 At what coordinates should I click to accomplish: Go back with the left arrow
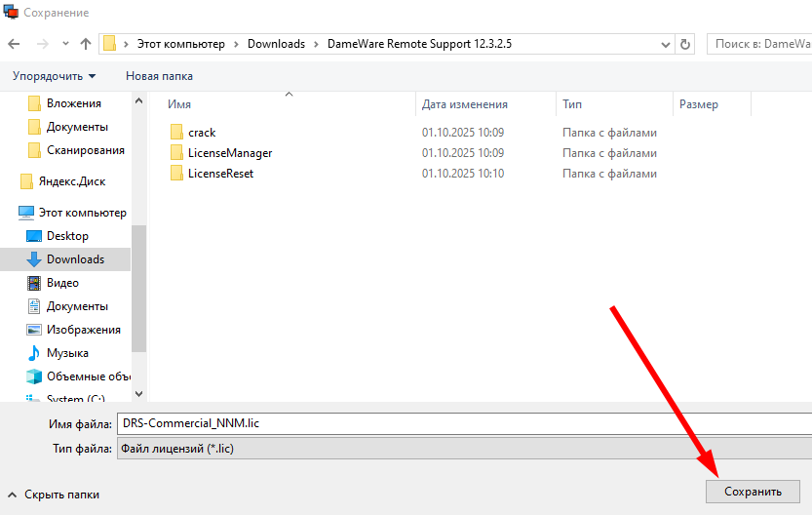coord(14,44)
